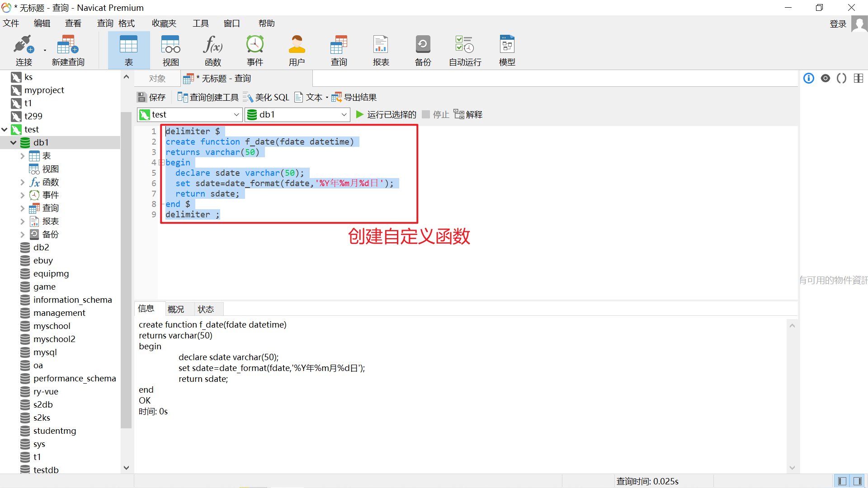
Task: Toggle the right sidebar pane button
Action: [858, 481]
